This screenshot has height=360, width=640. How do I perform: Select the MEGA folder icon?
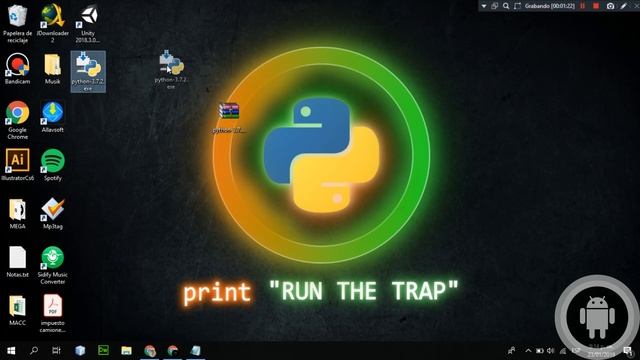click(17, 213)
